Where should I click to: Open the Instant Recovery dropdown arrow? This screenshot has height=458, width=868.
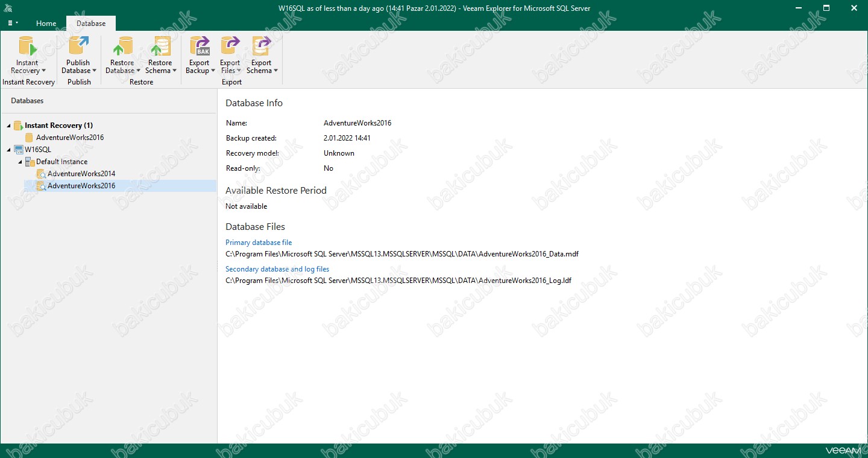point(43,71)
